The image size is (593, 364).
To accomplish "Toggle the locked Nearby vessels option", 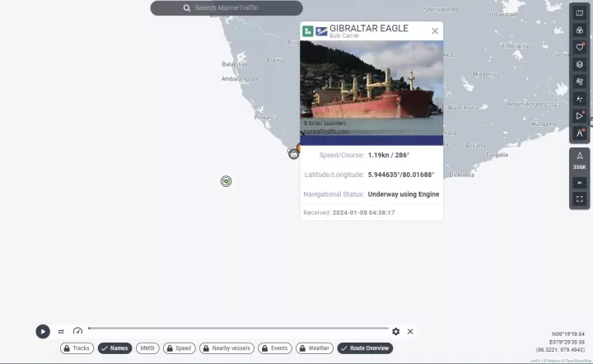I will pos(227,348).
